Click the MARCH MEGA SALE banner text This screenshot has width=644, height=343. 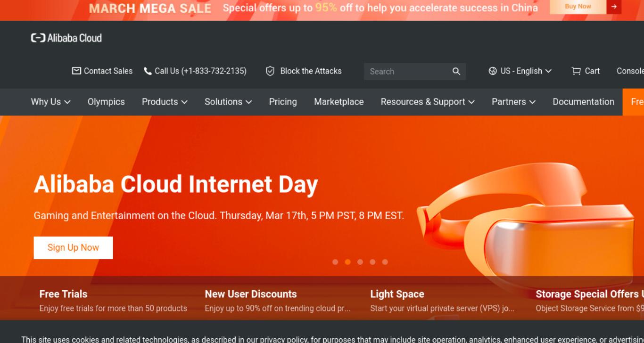(x=150, y=8)
